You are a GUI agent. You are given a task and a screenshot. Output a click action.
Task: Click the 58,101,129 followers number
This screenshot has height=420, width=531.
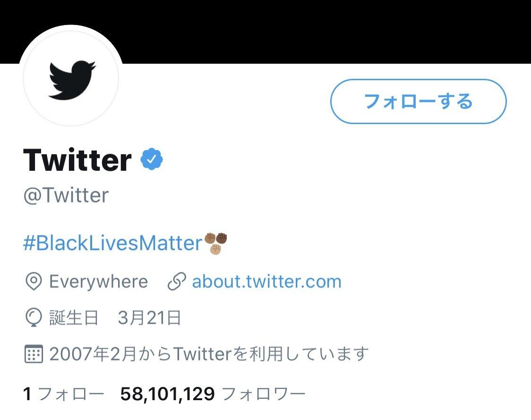[x=167, y=394]
